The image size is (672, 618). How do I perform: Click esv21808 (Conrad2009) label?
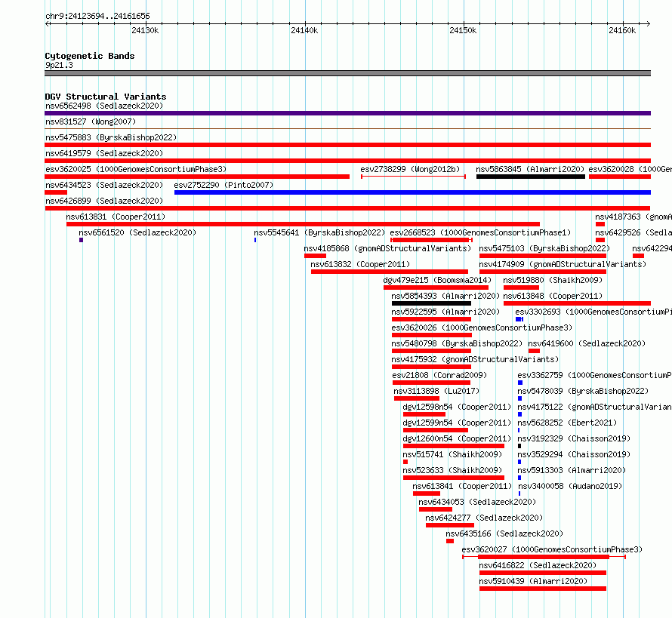[439, 375]
